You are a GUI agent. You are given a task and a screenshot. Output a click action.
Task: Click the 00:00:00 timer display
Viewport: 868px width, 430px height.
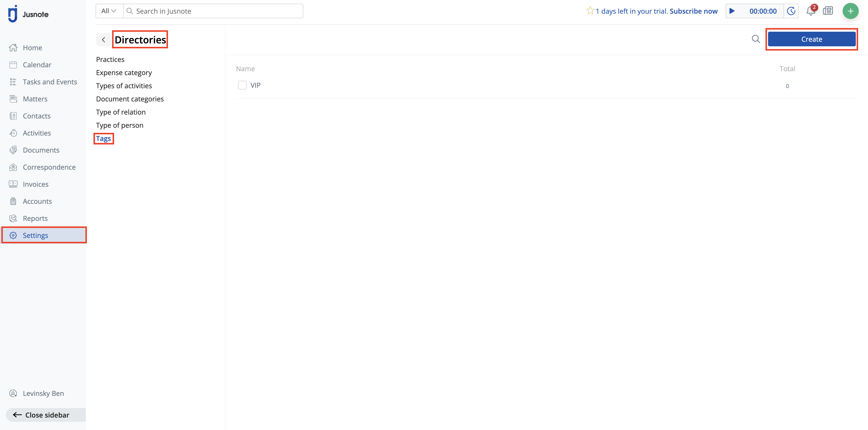(x=763, y=11)
